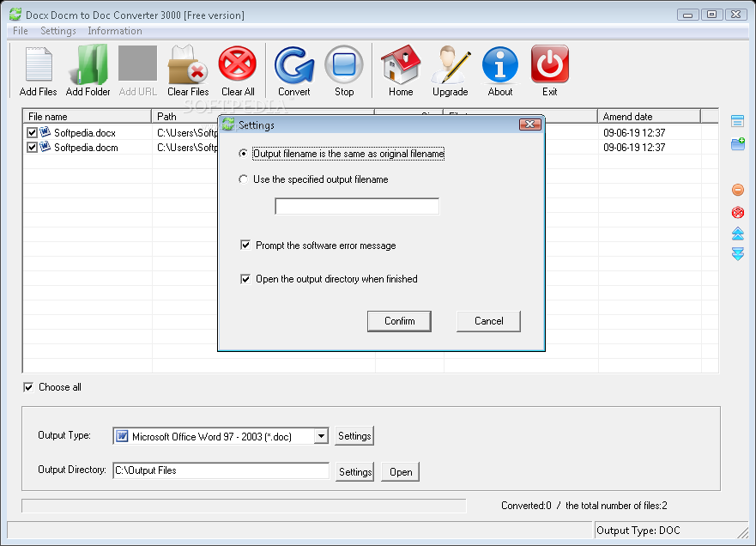Click the grayed Add URL icon
756x546 pixels.
[138, 64]
